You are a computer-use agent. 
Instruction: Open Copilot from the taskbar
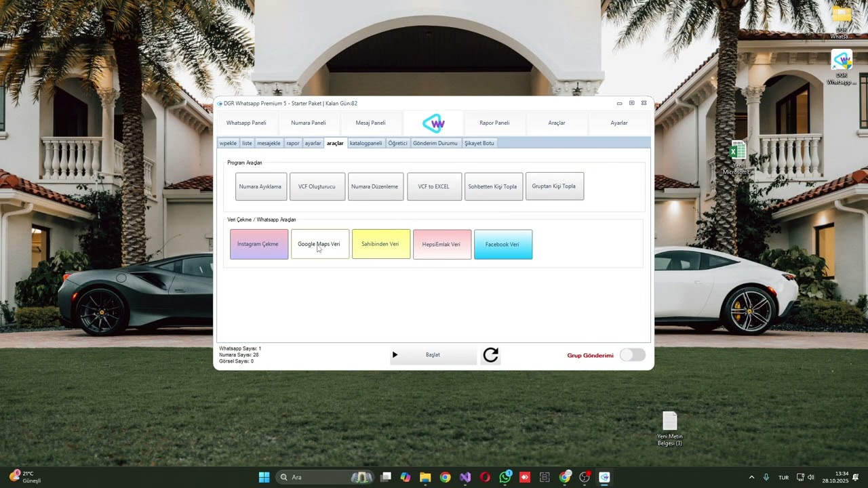coord(406,477)
